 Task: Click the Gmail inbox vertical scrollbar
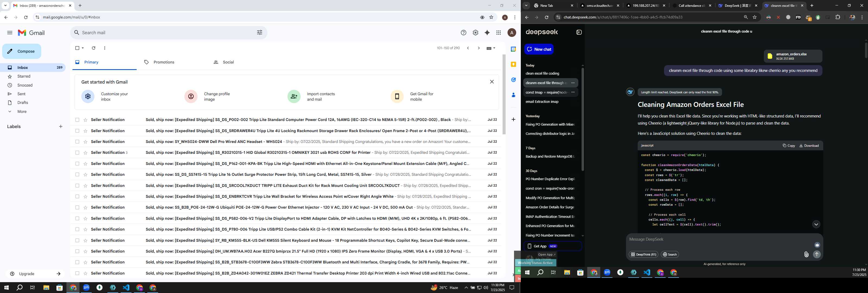(x=504, y=94)
